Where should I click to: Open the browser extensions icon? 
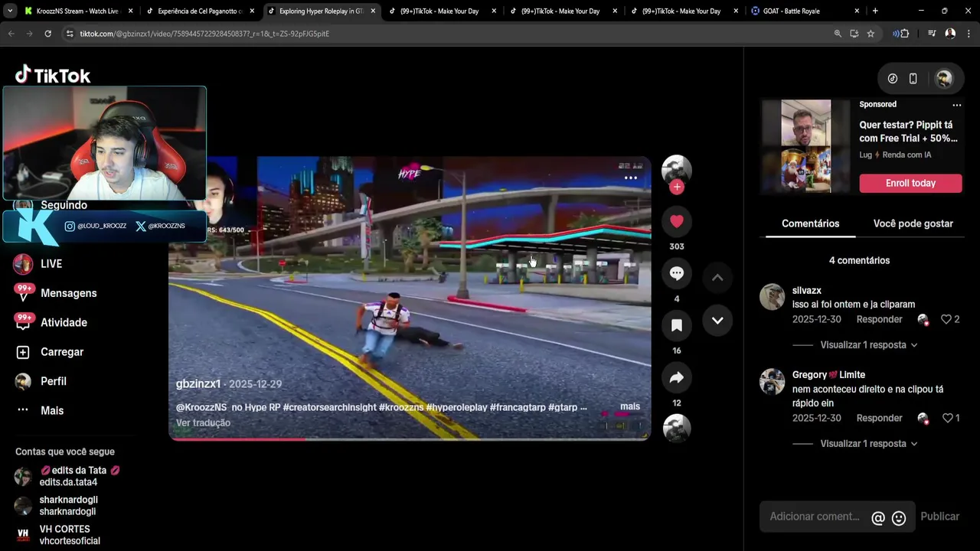904,34
